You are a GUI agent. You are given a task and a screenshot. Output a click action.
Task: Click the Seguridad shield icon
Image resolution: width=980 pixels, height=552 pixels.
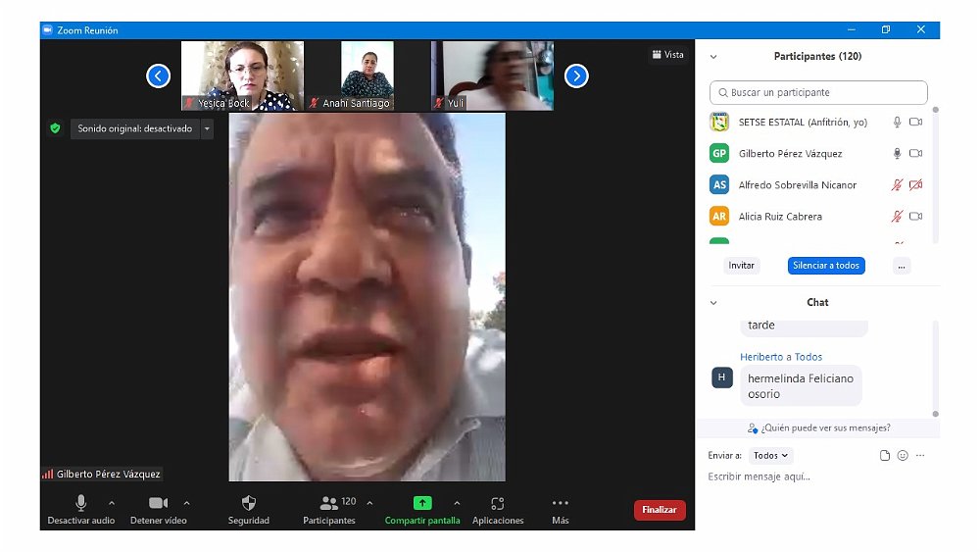click(248, 503)
